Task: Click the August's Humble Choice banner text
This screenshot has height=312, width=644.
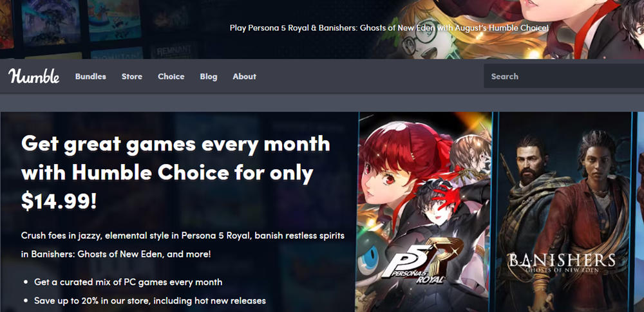Action: pos(389,28)
